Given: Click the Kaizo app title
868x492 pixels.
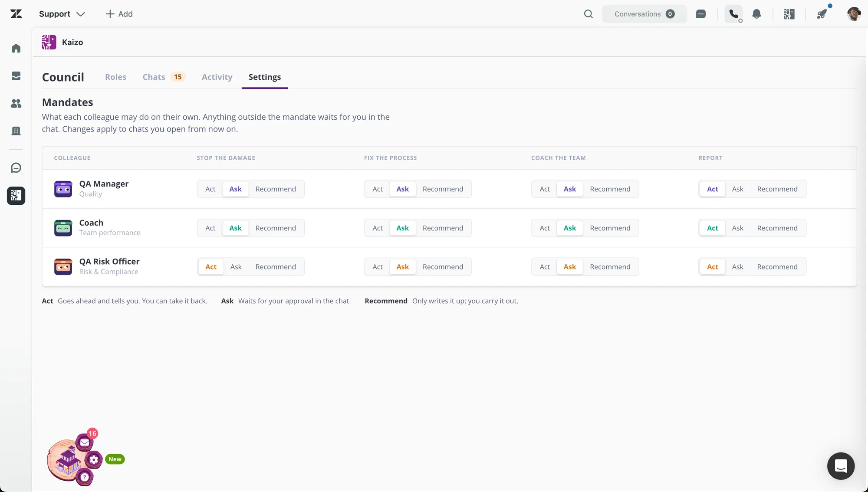Looking at the screenshot, I should pyautogui.click(x=72, y=42).
